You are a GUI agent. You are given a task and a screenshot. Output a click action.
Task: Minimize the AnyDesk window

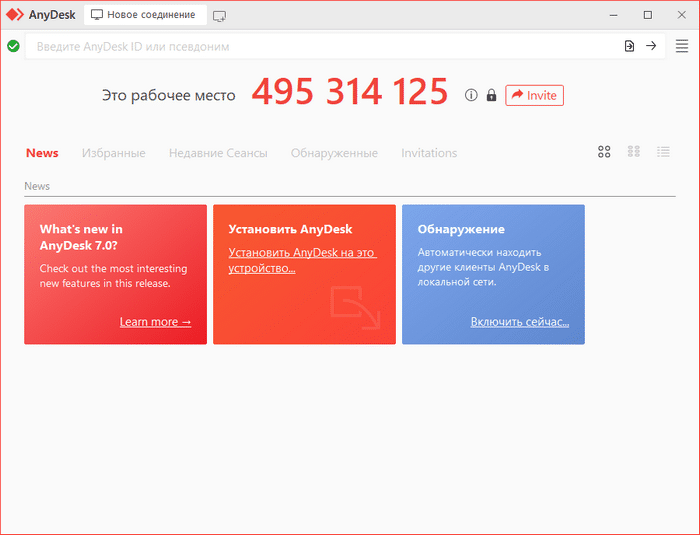pyautogui.click(x=614, y=15)
